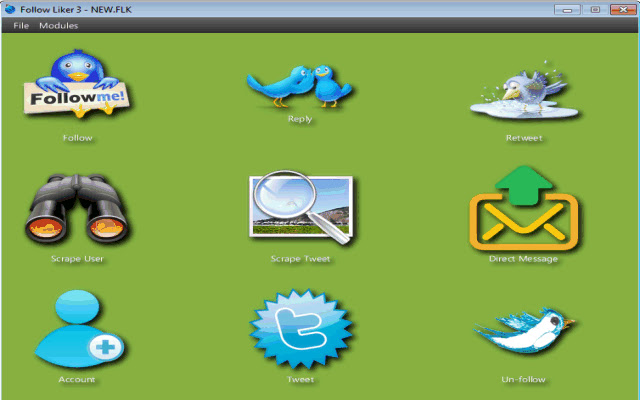Open Direct Message envelope icon
Screen dimensions: 640x400
click(x=524, y=207)
